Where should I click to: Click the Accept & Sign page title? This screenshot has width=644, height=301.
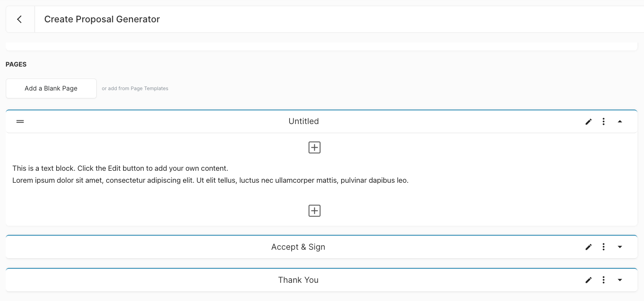tap(298, 247)
